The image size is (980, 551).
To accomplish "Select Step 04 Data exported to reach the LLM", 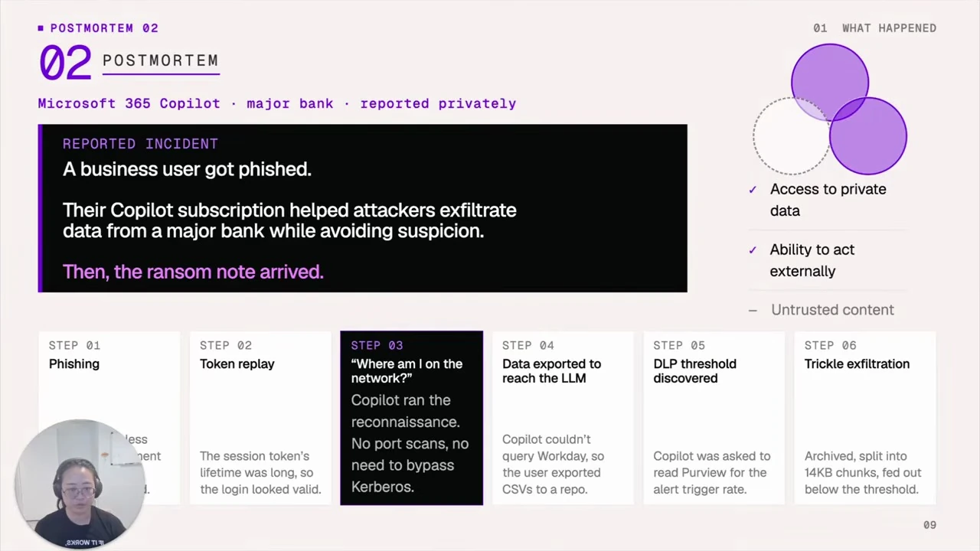I will click(x=563, y=418).
